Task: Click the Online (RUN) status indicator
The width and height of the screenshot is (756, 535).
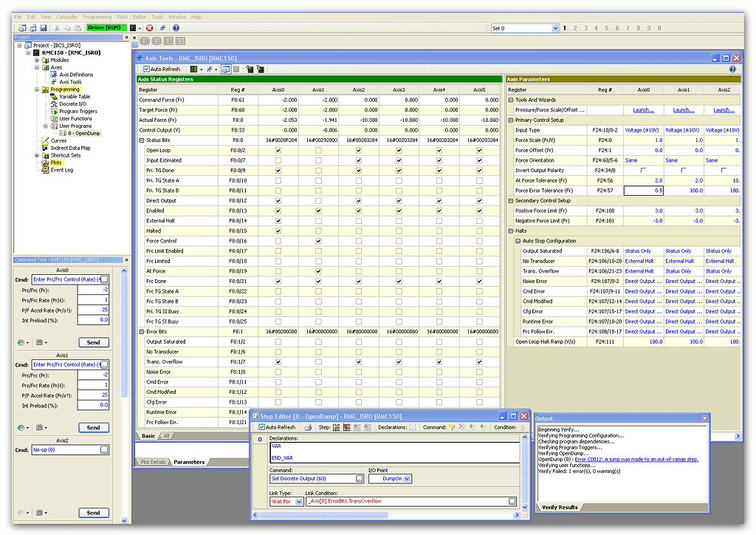Action: (x=106, y=27)
